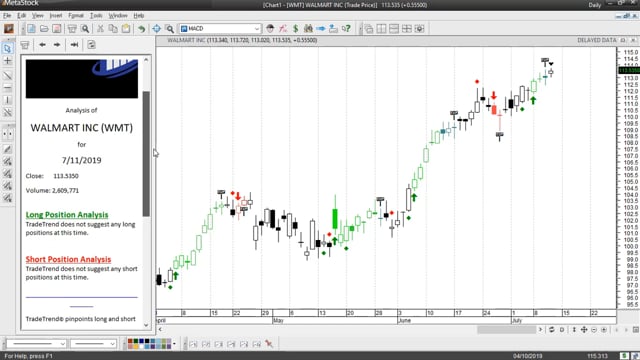Open the Format menu
Viewport: 640px width, 360px height.
76,16
